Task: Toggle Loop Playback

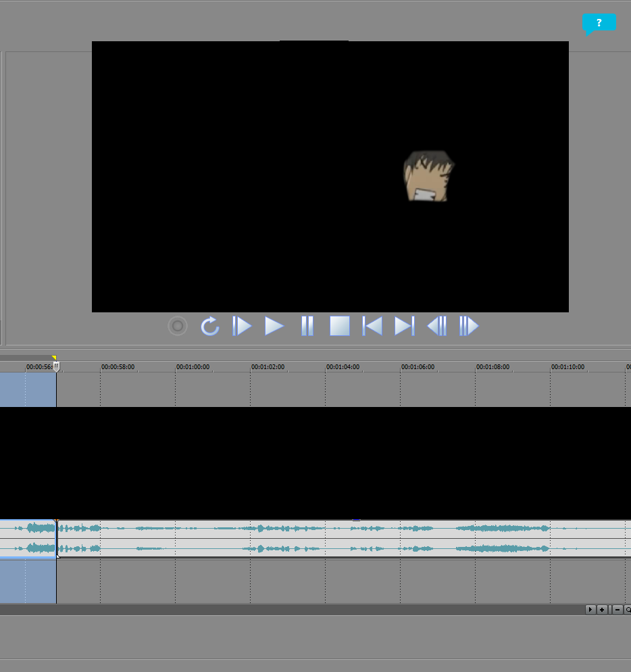Action: 210,327
